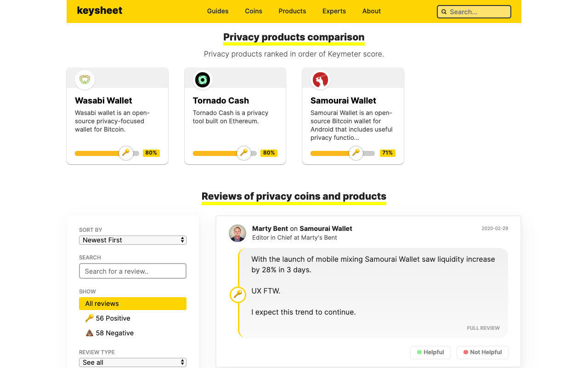This screenshot has height=368, width=588.
Task: Mark the review as Not Helpful
Action: tap(482, 352)
